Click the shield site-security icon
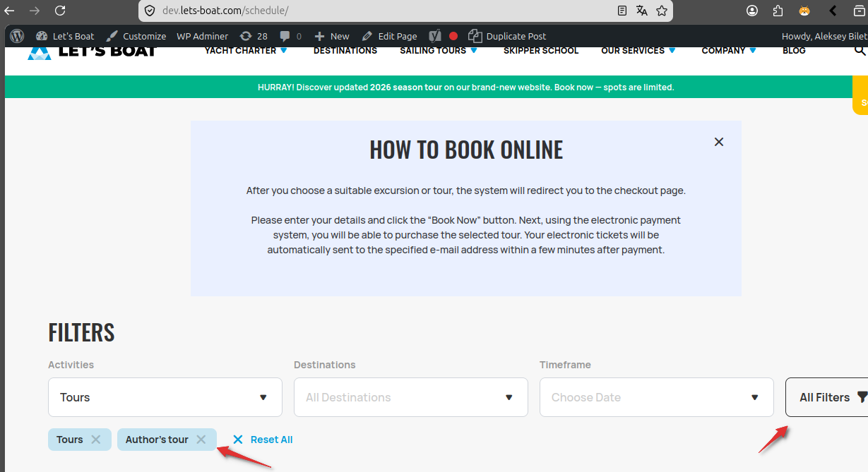The image size is (868, 472). coord(150,11)
